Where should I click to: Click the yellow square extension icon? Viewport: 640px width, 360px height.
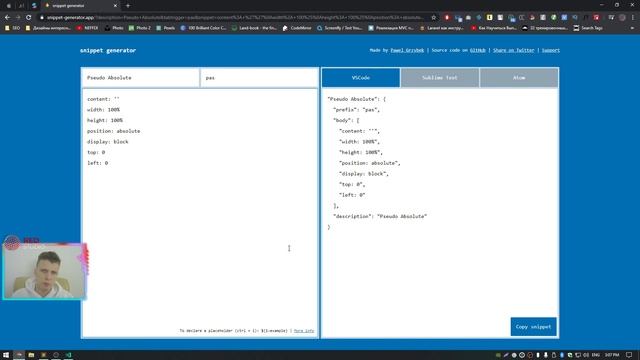pos(489,18)
